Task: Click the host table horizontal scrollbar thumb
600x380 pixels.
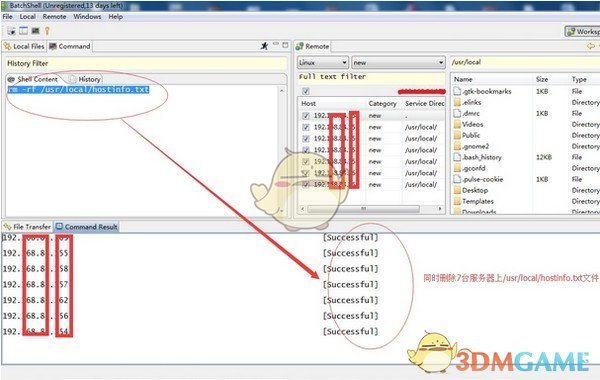Action: [x=363, y=209]
